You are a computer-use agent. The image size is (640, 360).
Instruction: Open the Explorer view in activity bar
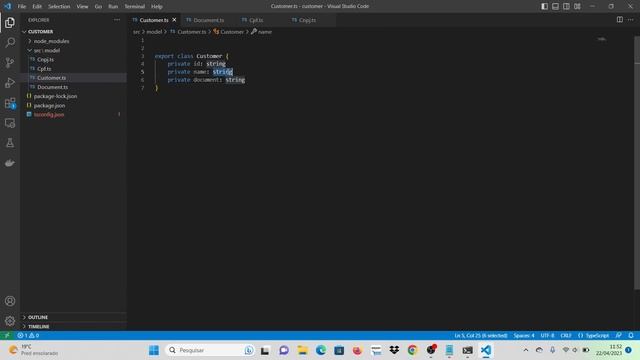tap(10, 22)
